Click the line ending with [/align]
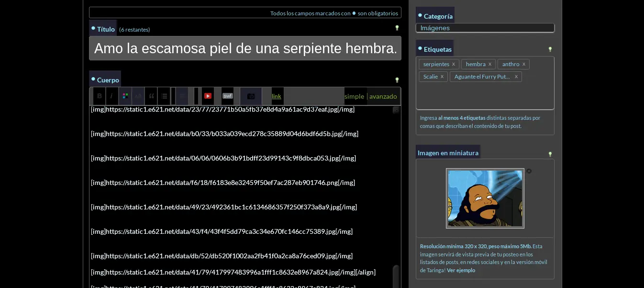The image size is (644, 288). click(233, 272)
